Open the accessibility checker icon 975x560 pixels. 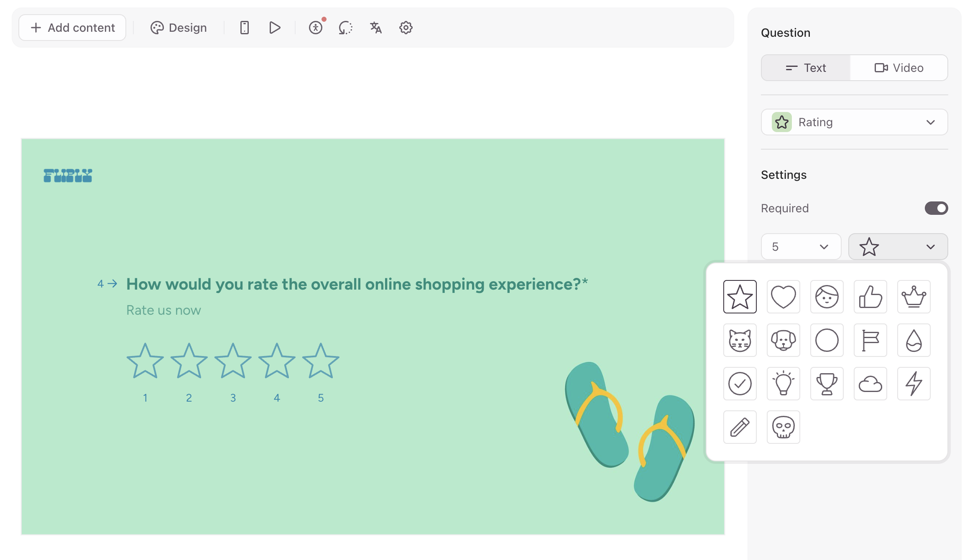pos(316,28)
